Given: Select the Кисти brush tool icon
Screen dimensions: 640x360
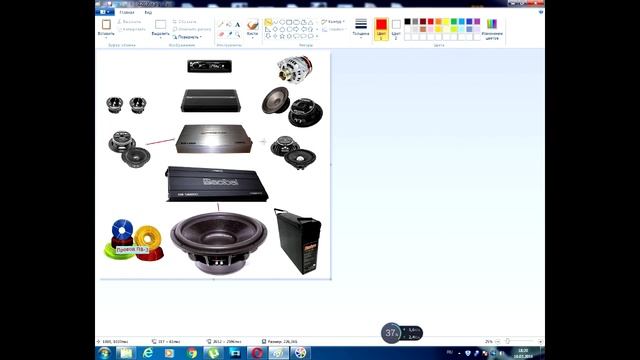Looking at the screenshot, I should click(253, 24).
